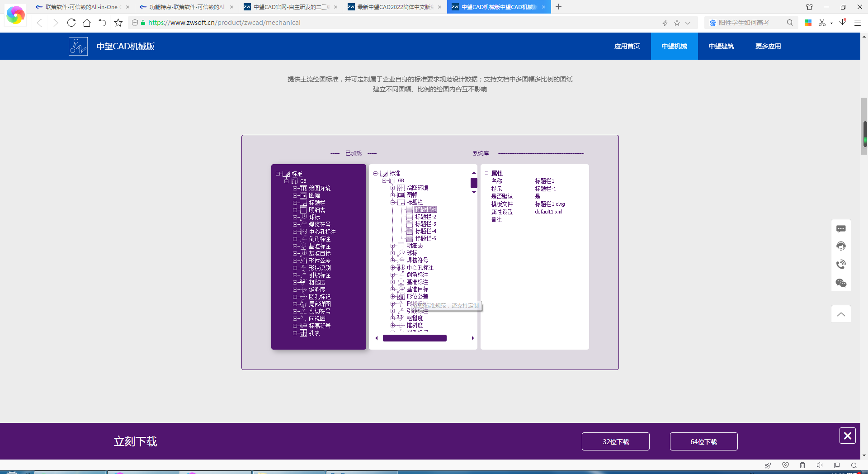Close the download banner with X

coord(848,436)
